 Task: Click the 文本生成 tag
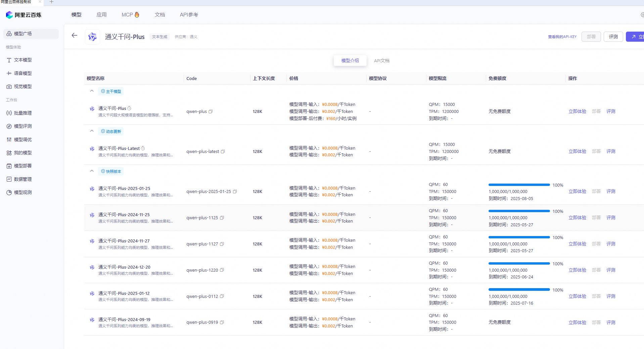click(x=159, y=37)
